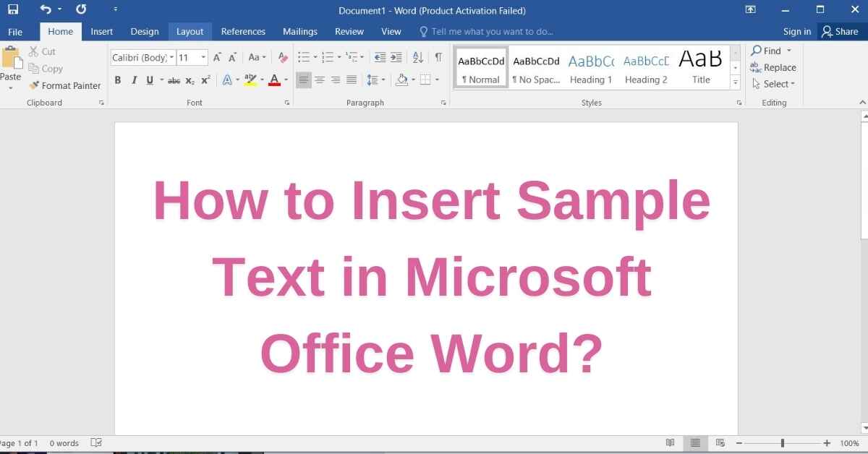
Task: Click the Clear All Formatting icon
Action: (x=283, y=57)
